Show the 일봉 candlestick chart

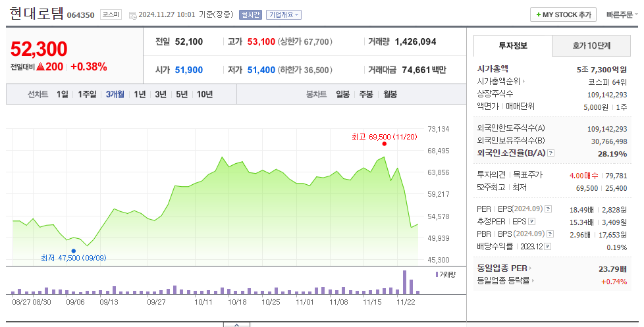pos(342,94)
